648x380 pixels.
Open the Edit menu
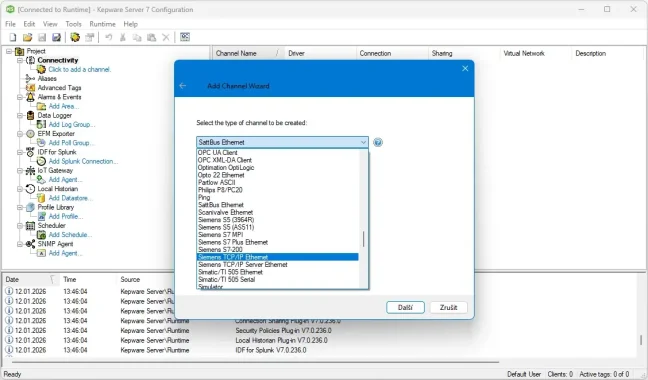click(x=29, y=24)
